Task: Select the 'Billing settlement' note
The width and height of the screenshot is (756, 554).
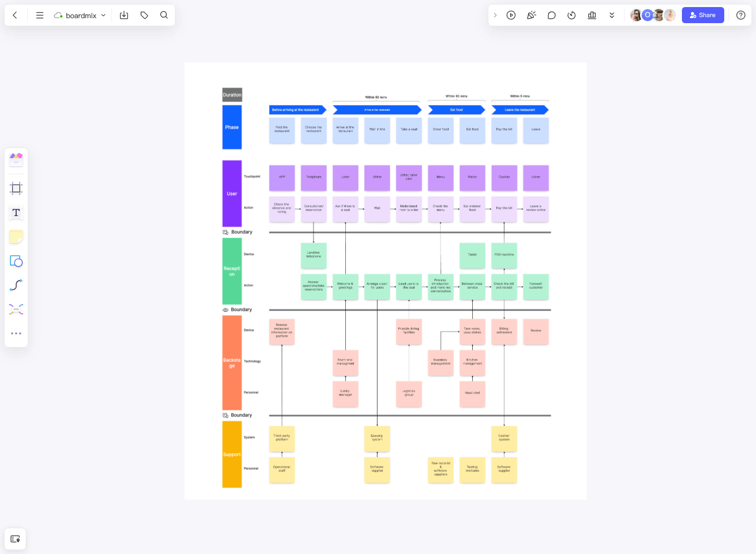Action: coord(504,331)
